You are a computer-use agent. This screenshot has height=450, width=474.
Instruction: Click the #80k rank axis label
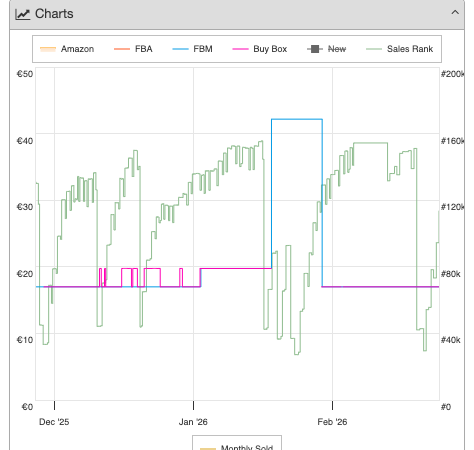[451, 274]
